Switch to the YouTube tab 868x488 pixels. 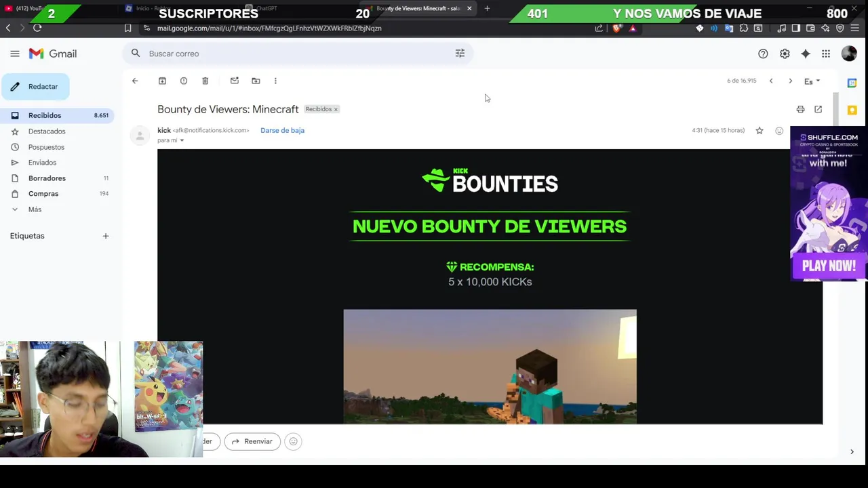(27, 8)
